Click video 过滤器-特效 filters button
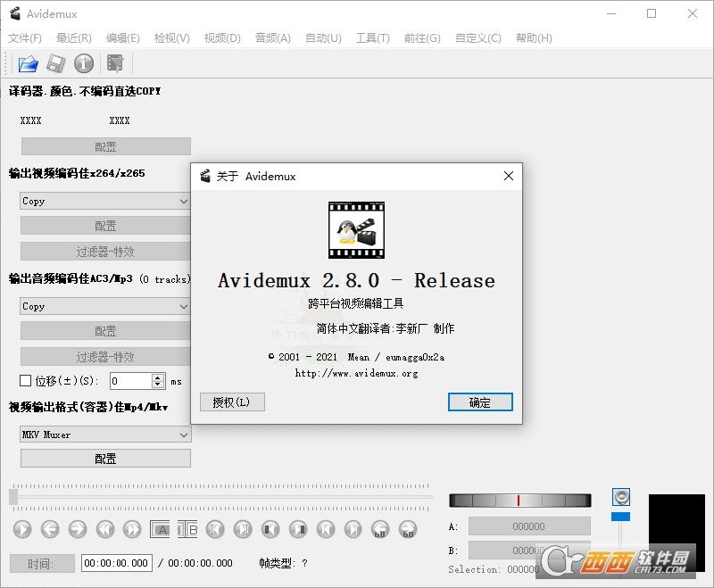Viewport: 714px width, 588px height. tap(105, 252)
